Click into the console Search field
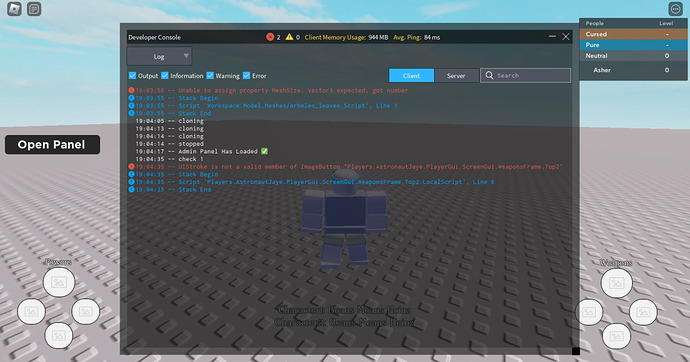 525,76
